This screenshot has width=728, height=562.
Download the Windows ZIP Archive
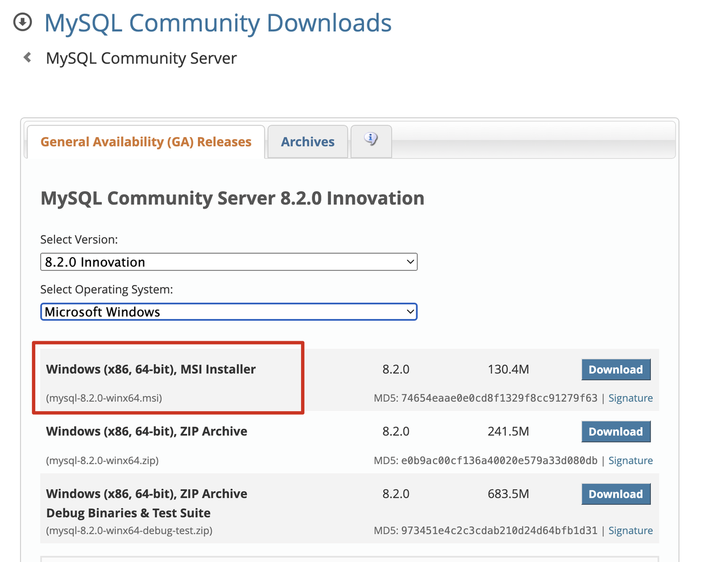[x=616, y=431]
